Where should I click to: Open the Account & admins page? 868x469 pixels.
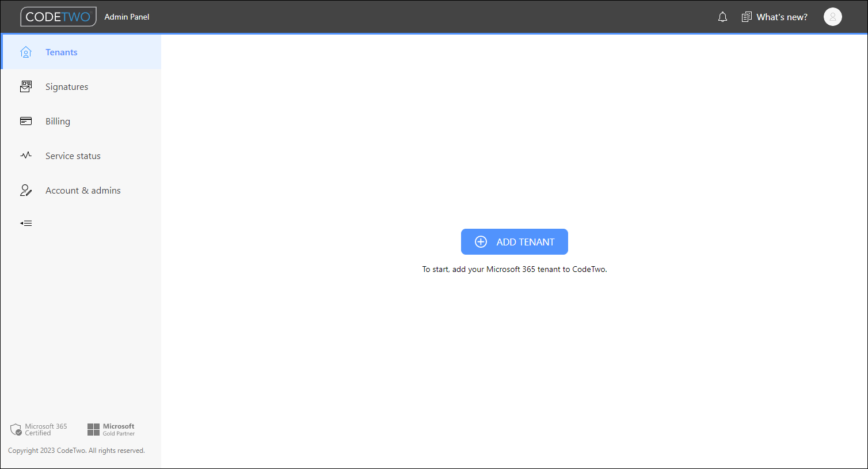click(83, 190)
